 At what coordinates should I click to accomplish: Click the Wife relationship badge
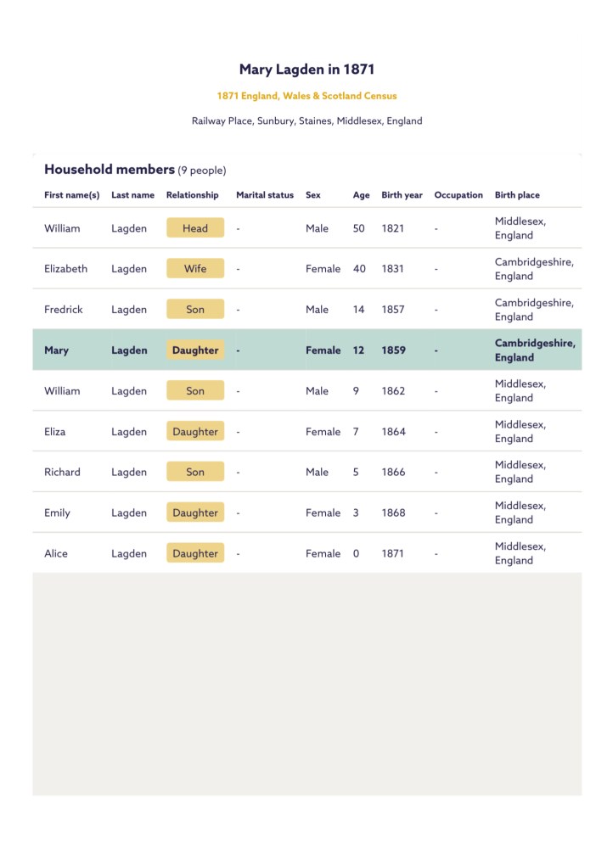pyautogui.click(x=195, y=269)
